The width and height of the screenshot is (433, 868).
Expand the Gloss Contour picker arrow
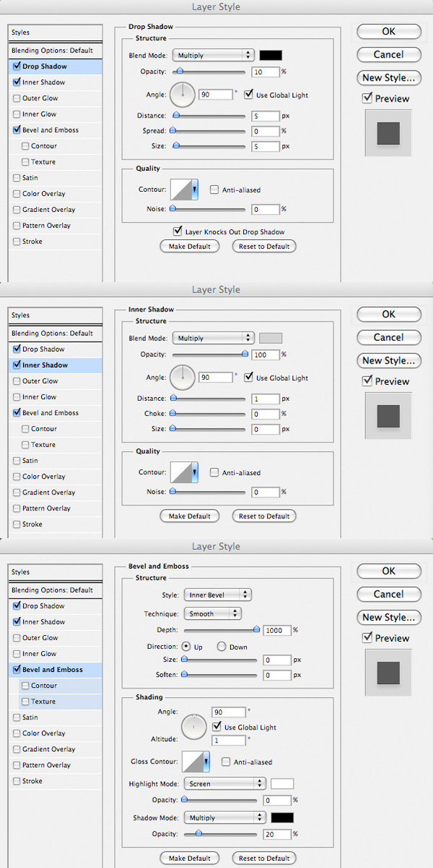tap(206, 761)
